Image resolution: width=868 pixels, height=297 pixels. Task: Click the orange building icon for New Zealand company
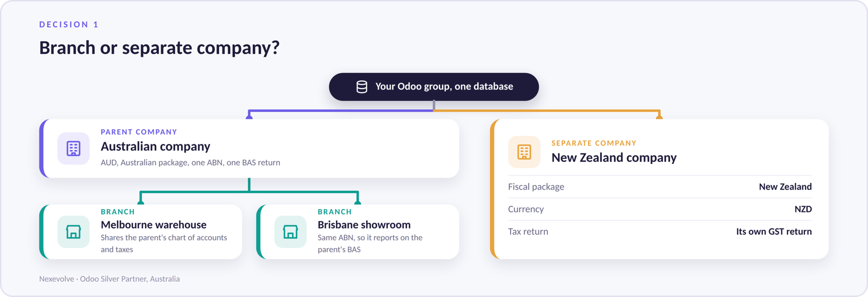pos(524,152)
